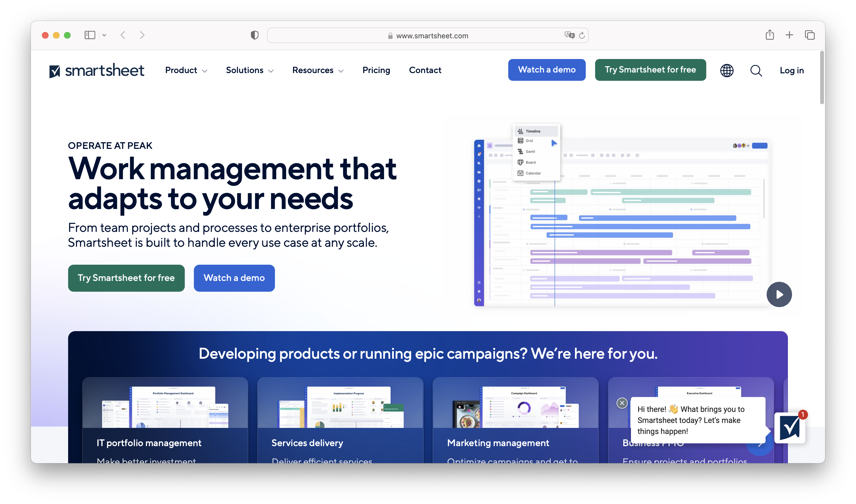
Task: Toggle the Safari sidebar button
Action: [x=90, y=35]
